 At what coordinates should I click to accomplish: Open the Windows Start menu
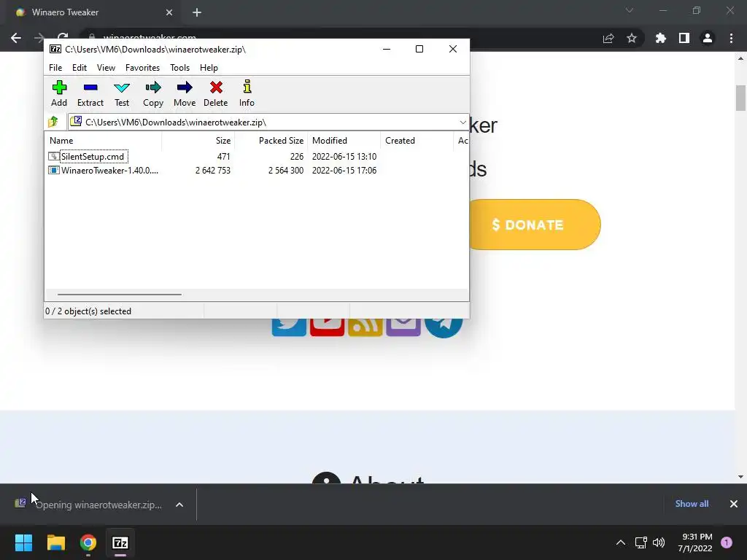(23, 542)
